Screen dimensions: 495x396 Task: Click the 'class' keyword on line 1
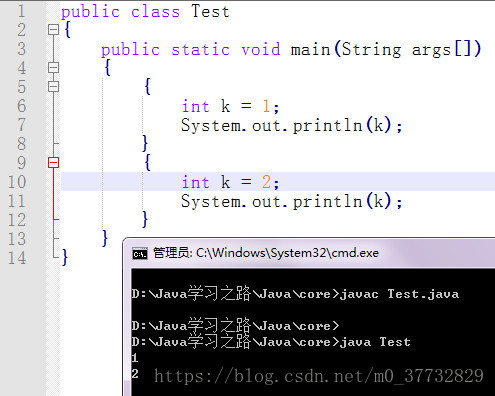[x=155, y=12]
